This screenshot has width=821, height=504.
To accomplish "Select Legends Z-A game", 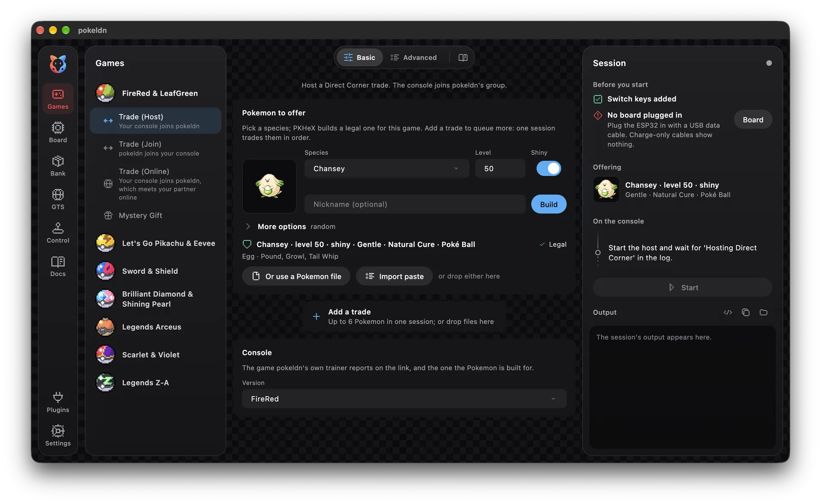I will (156, 383).
